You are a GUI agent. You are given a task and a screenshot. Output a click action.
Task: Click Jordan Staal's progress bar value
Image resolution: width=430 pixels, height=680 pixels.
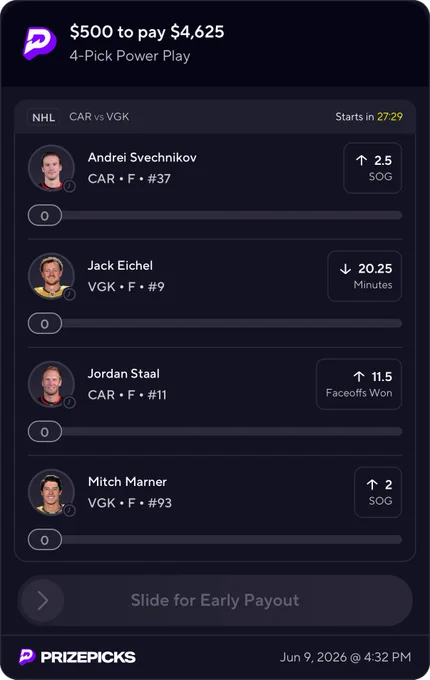coord(45,432)
